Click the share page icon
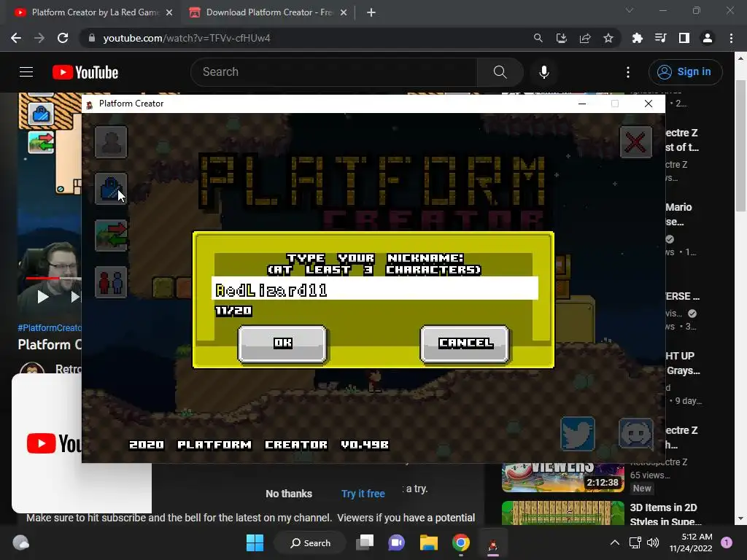The image size is (747, 560). point(585,38)
